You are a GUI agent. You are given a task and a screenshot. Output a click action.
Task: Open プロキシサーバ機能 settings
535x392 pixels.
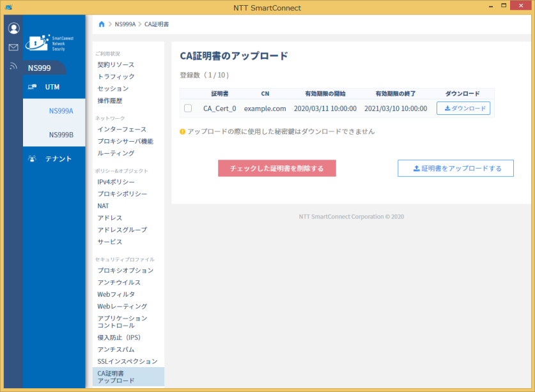point(125,141)
